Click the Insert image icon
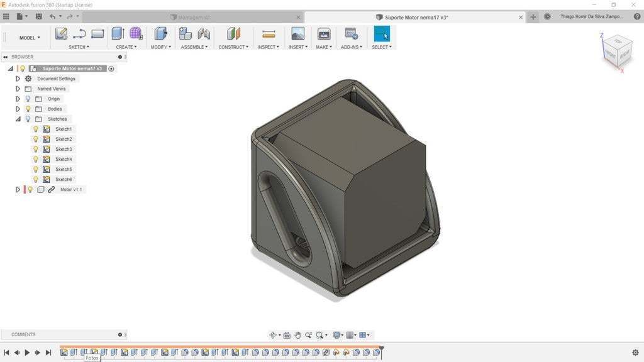 point(297,33)
